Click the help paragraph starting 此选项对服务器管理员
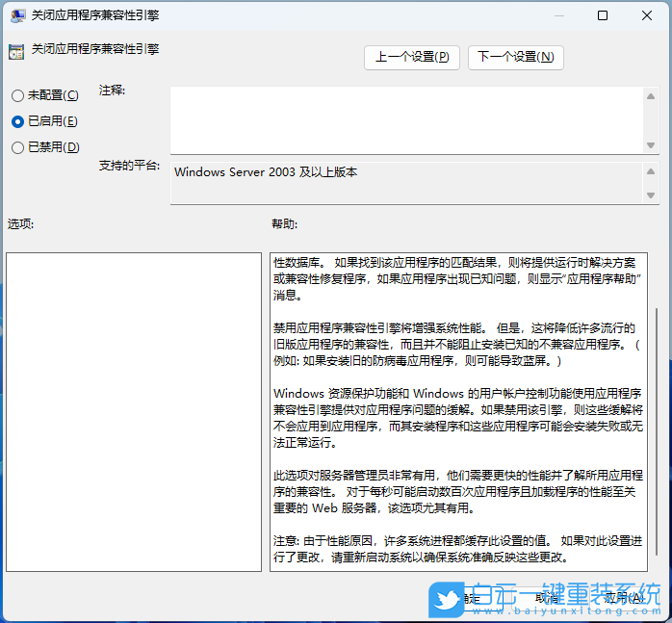This screenshot has height=623, width=672. coord(457,492)
